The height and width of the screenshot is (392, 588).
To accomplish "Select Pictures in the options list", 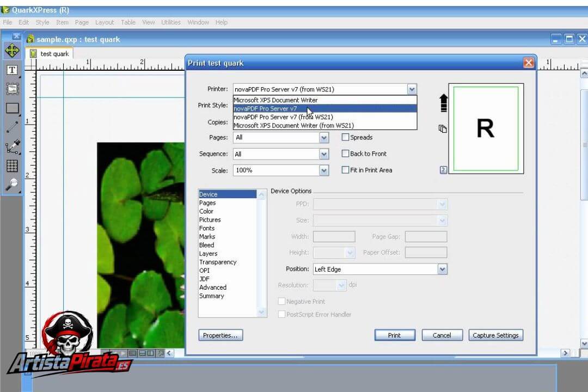I will (227, 220).
